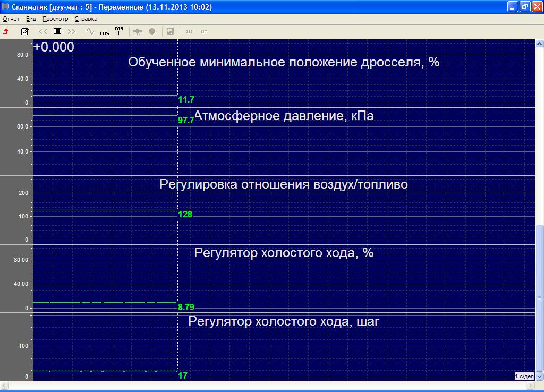This screenshot has width=544, height=392.
Task: Click the ms plus time scale icon
Action: 118,31
